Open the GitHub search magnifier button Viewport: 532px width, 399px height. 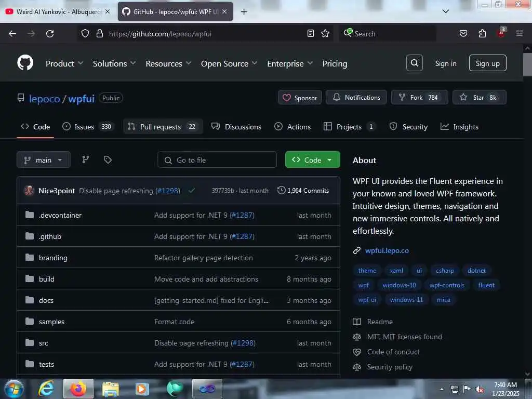pos(414,63)
